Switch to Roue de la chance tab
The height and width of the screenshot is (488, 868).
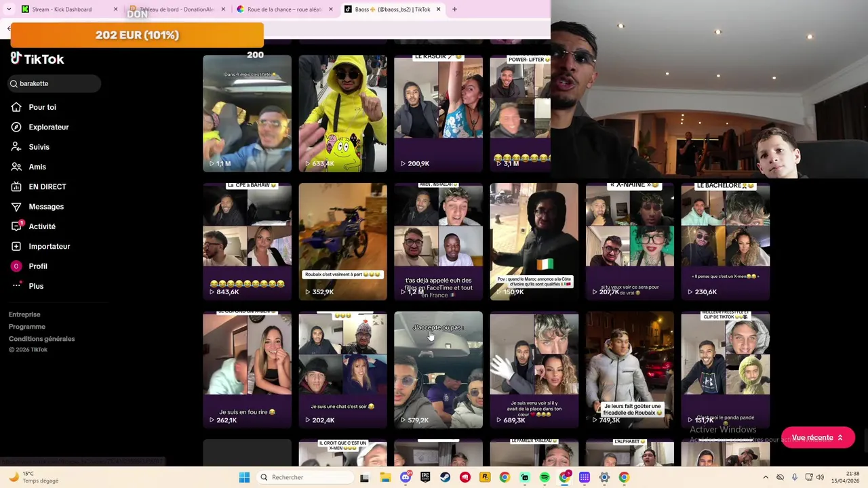click(x=285, y=9)
